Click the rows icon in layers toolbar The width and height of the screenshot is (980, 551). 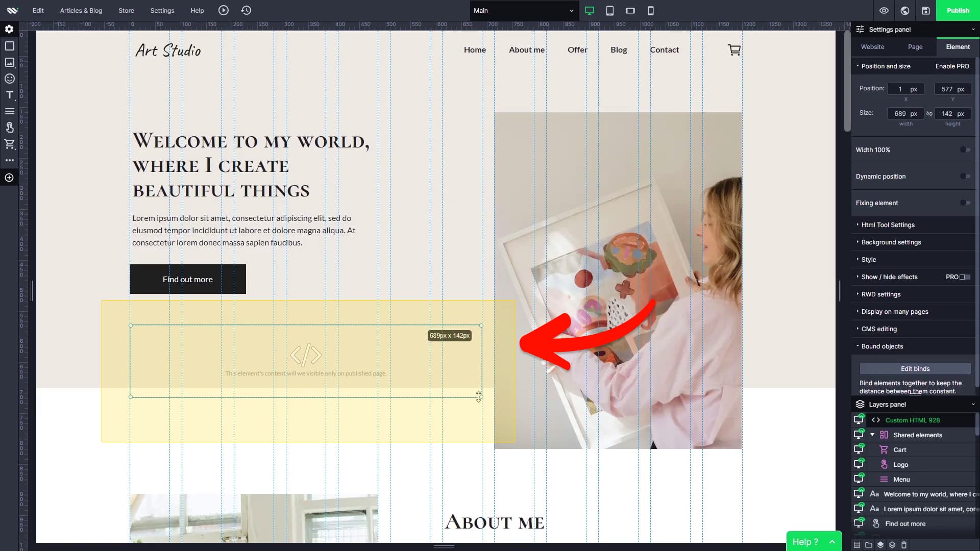tap(857, 545)
